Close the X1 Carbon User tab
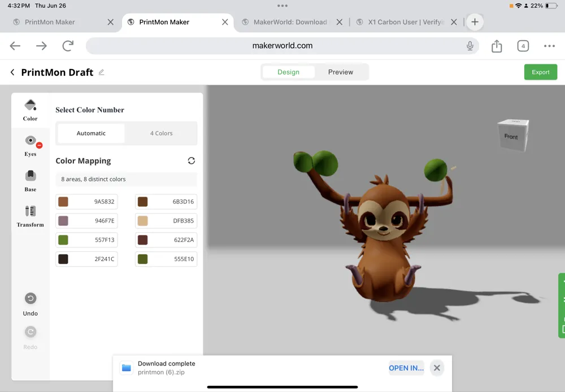This screenshot has width=565, height=392. (454, 22)
